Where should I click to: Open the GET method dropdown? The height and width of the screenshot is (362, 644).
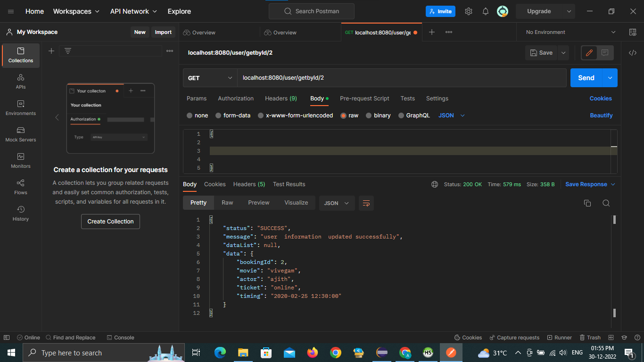[x=210, y=78]
